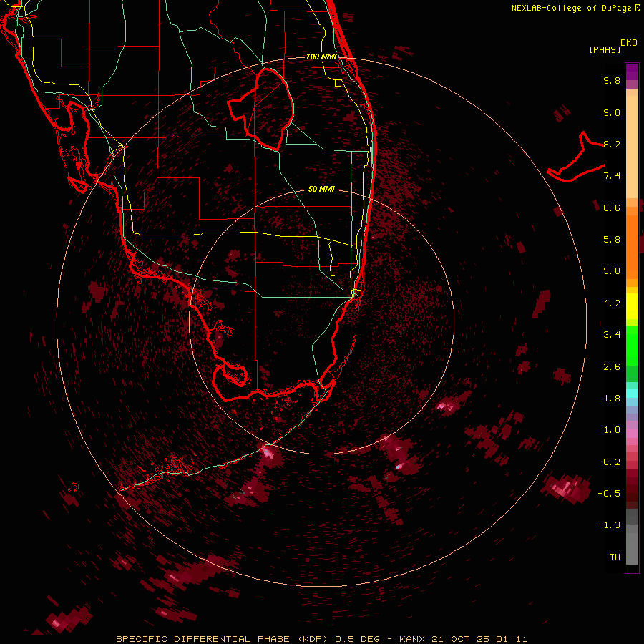Click the 50 NMI range ring label
Screen dimensions: 644x644
click(x=321, y=189)
